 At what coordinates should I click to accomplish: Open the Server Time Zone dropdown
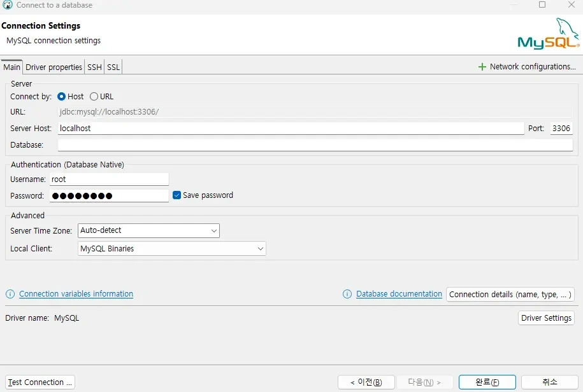(148, 230)
